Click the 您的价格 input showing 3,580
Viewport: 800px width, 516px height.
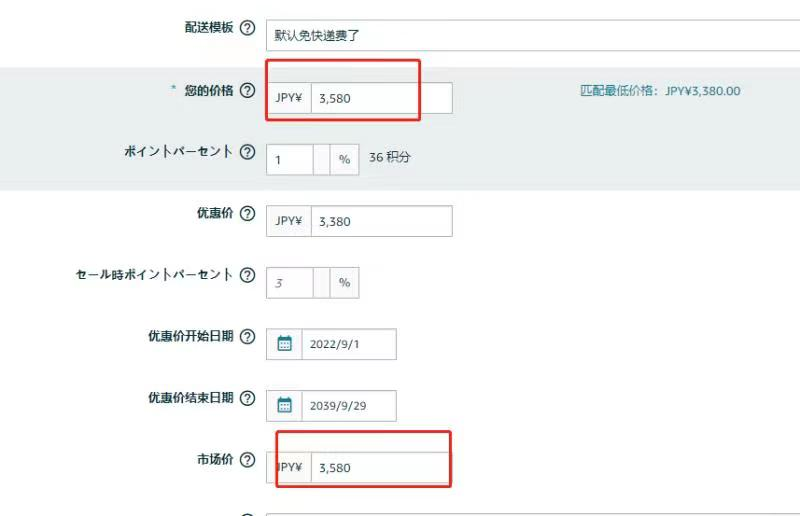click(382, 98)
